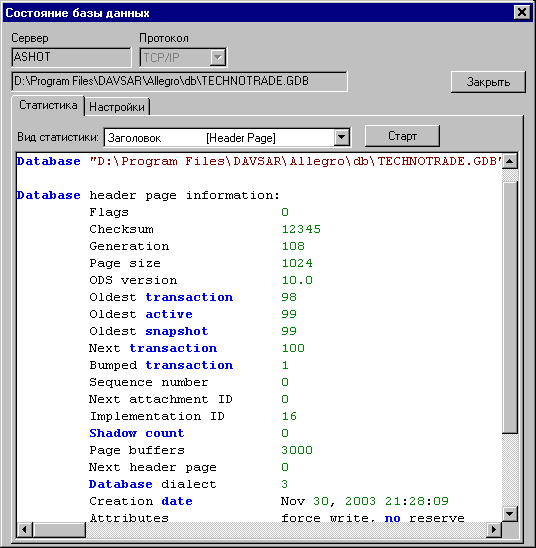The image size is (536, 548).
Task: Click the vertical scrollbar down arrow
Action: (510, 513)
